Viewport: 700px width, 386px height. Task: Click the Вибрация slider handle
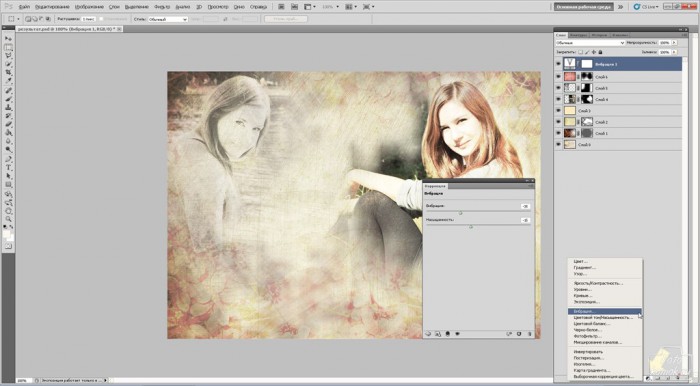pos(460,213)
